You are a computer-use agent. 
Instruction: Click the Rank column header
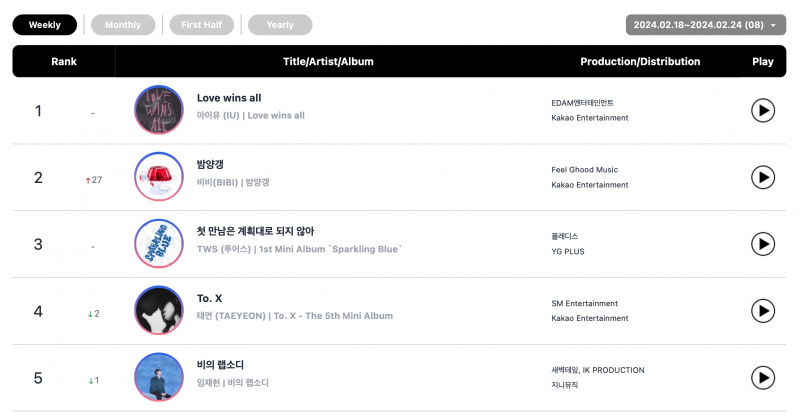point(64,61)
